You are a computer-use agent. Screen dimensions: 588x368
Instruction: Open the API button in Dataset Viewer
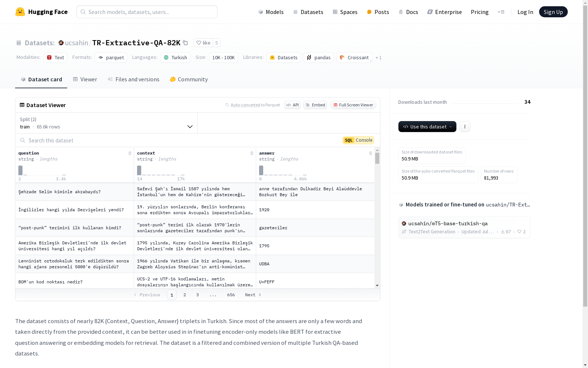(293, 105)
